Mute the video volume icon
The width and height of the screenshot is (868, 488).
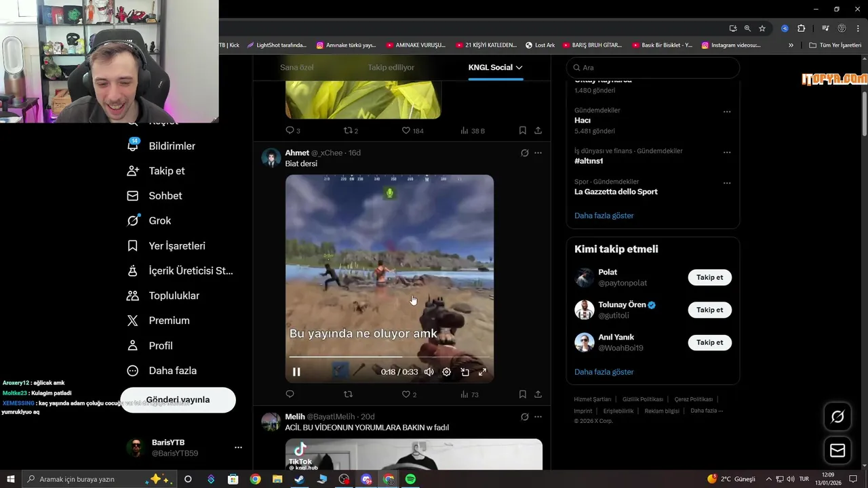click(429, 371)
